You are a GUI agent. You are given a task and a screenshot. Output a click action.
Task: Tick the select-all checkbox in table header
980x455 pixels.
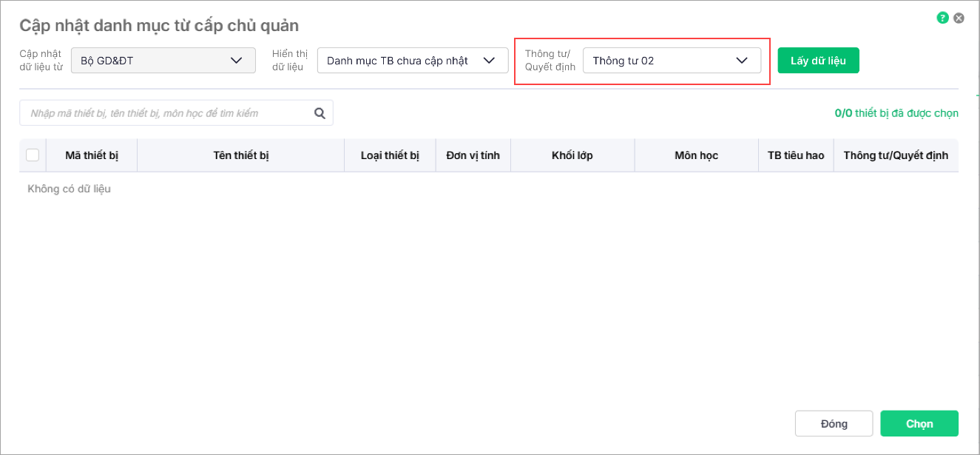(33, 155)
